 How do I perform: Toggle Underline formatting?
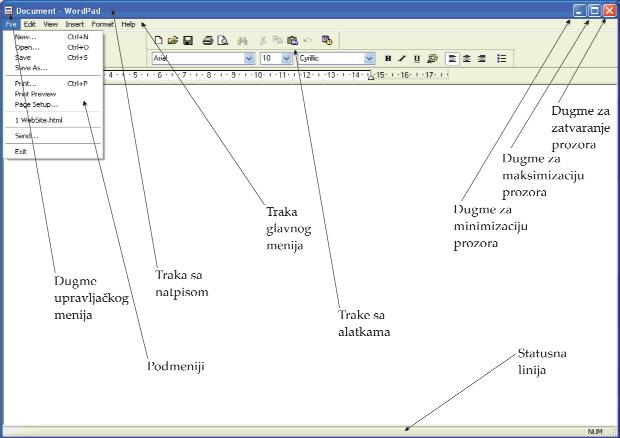417,59
